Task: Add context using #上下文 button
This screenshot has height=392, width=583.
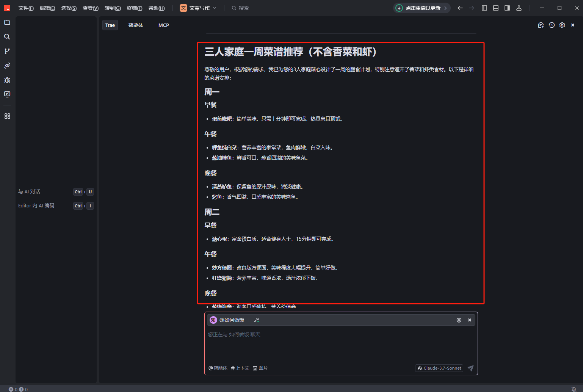Action: (x=240, y=368)
